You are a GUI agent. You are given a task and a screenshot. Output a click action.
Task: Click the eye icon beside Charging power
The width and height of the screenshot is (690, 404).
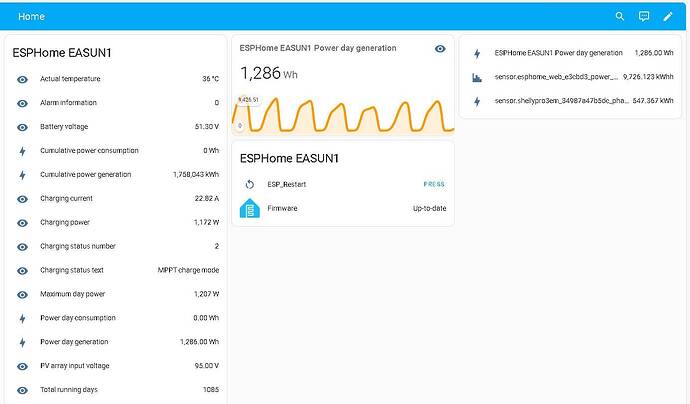pos(22,223)
